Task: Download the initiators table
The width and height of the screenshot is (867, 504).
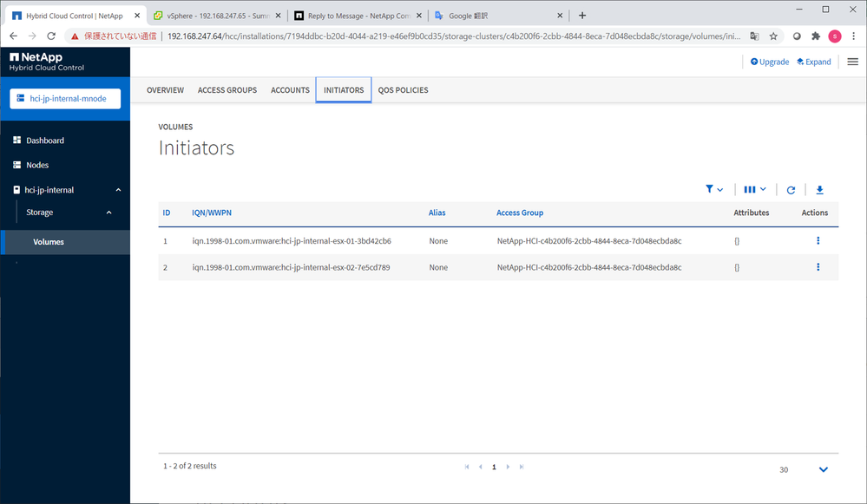Action: pyautogui.click(x=819, y=190)
